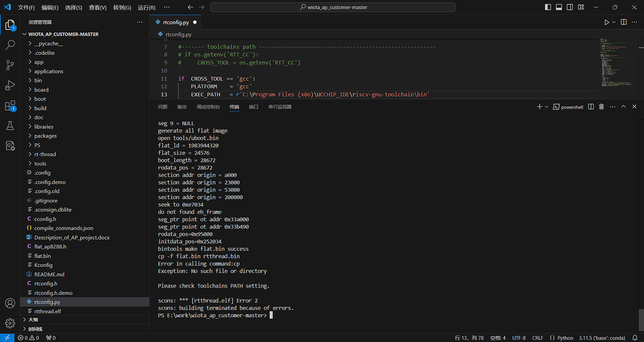644x342 pixels.
Task: Expand the rt-thread folder
Action: 45,154
